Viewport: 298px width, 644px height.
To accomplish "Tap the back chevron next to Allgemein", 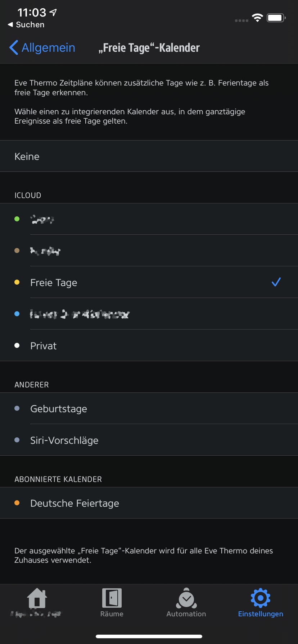I will [14, 47].
